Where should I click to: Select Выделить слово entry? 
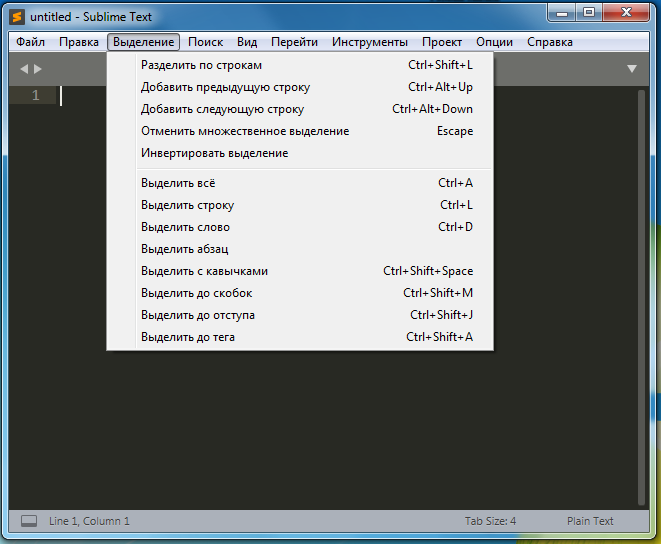click(300, 227)
